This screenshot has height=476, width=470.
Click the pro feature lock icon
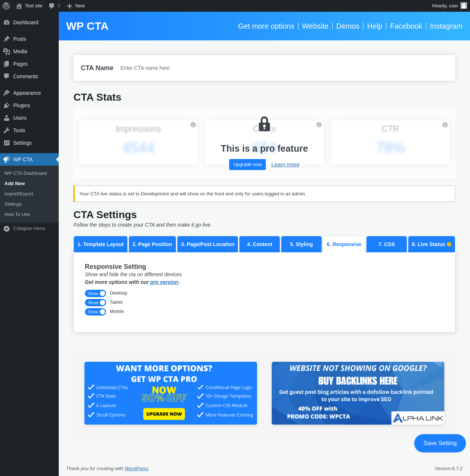click(x=264, y=124)
